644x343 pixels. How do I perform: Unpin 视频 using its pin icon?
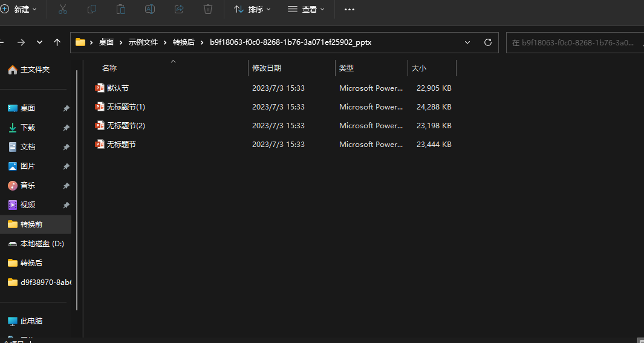[x=66, y=205]
